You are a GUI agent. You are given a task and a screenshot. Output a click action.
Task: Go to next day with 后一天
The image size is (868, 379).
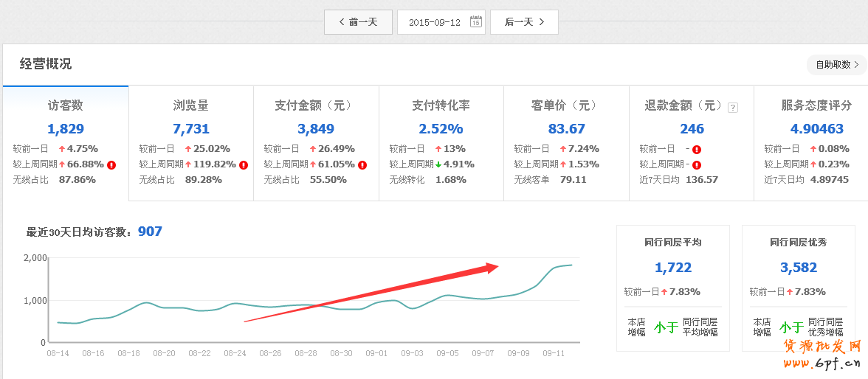tap(524, 22)
